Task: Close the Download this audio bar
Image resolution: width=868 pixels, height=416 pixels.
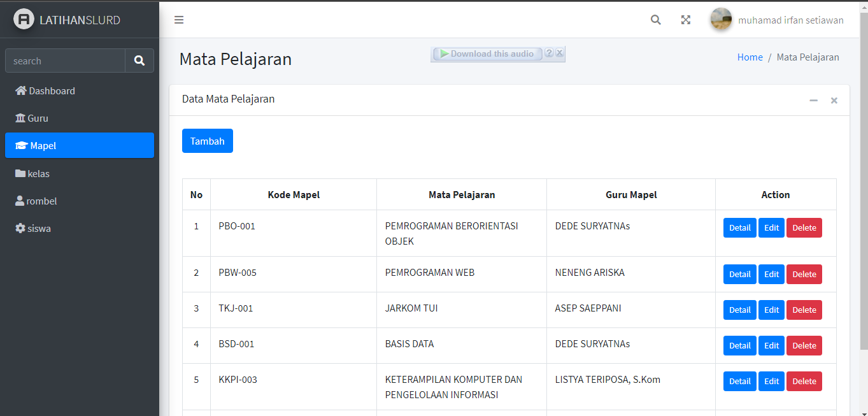Action: coord(560,53)
